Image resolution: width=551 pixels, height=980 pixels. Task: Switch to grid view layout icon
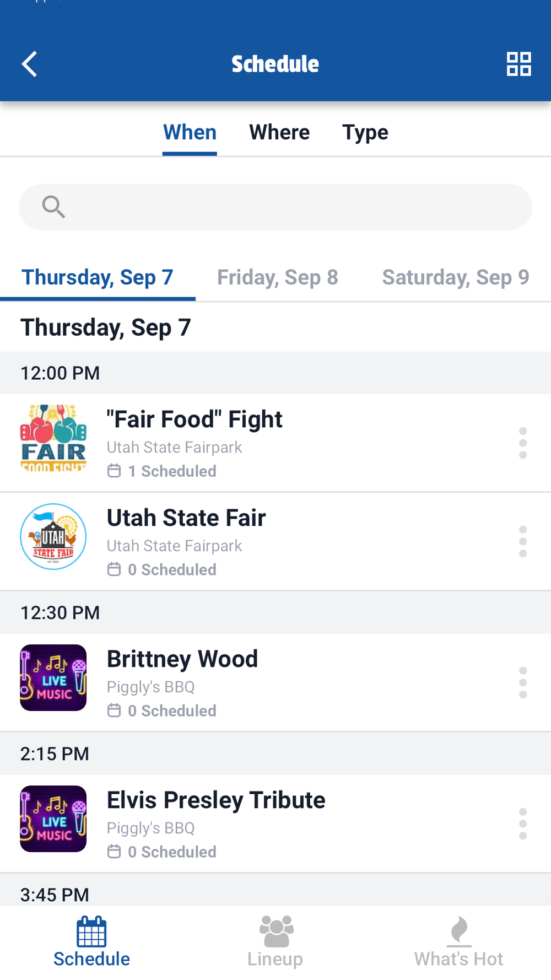point(518,64)
